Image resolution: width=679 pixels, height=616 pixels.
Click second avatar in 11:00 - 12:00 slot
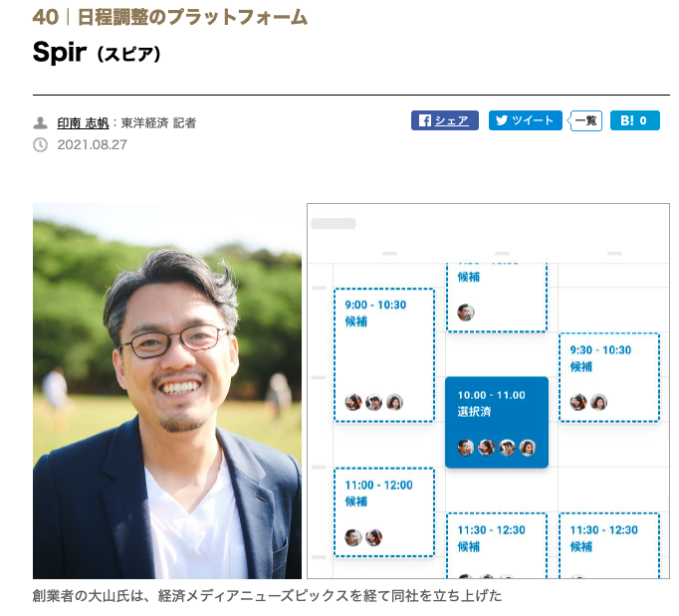coord(374,537)
